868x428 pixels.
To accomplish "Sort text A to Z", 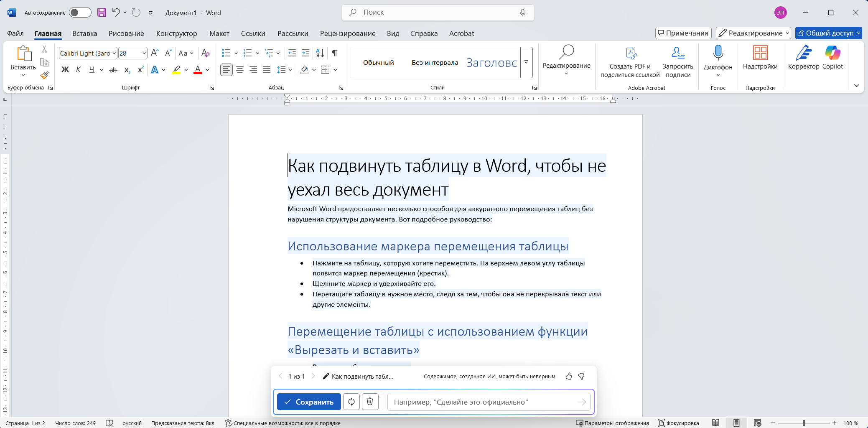I will [x=320, y=53].
